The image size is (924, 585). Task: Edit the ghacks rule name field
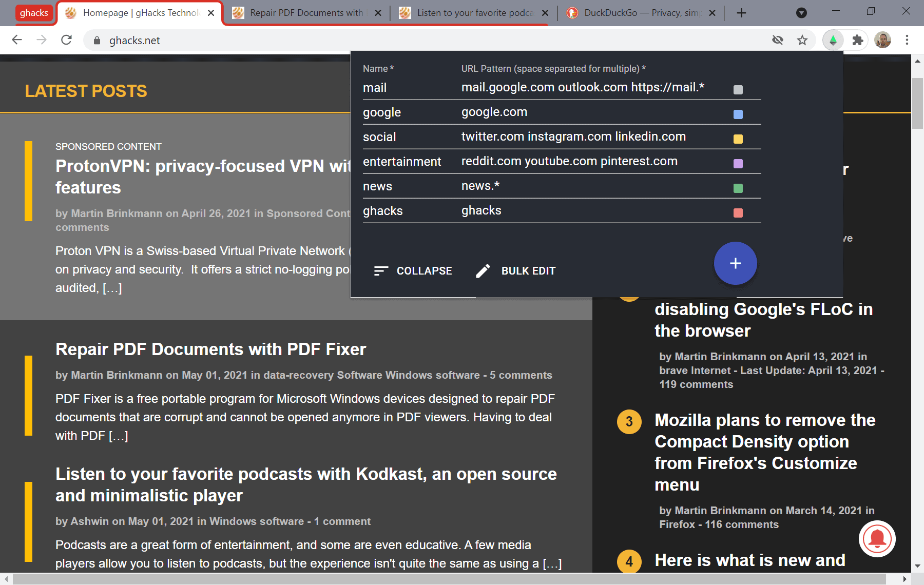(409, 211)
